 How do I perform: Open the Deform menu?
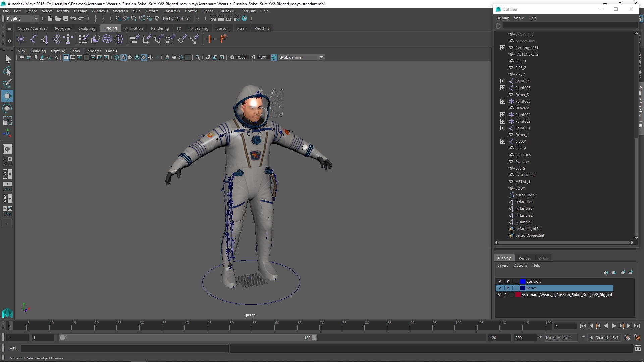point(152,11)
